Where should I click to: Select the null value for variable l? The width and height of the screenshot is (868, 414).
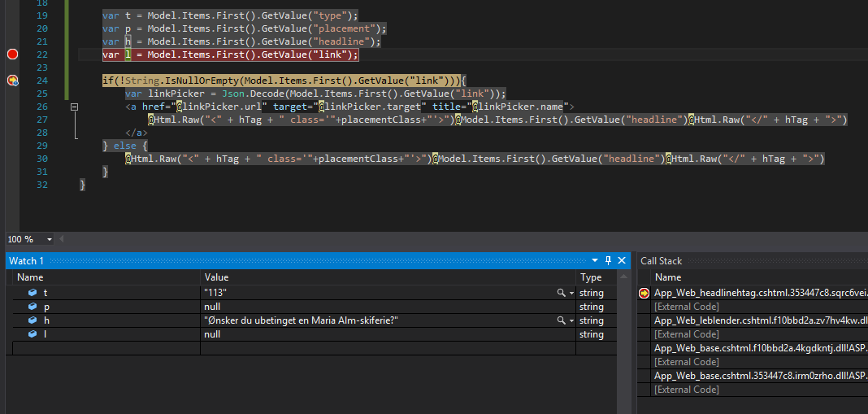[212, 334]
